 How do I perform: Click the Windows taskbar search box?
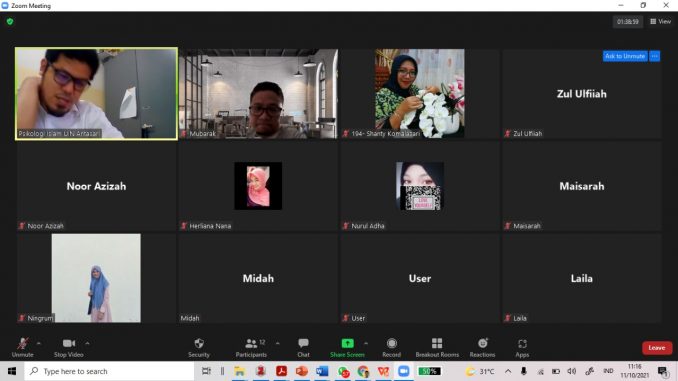coord(109,371)
